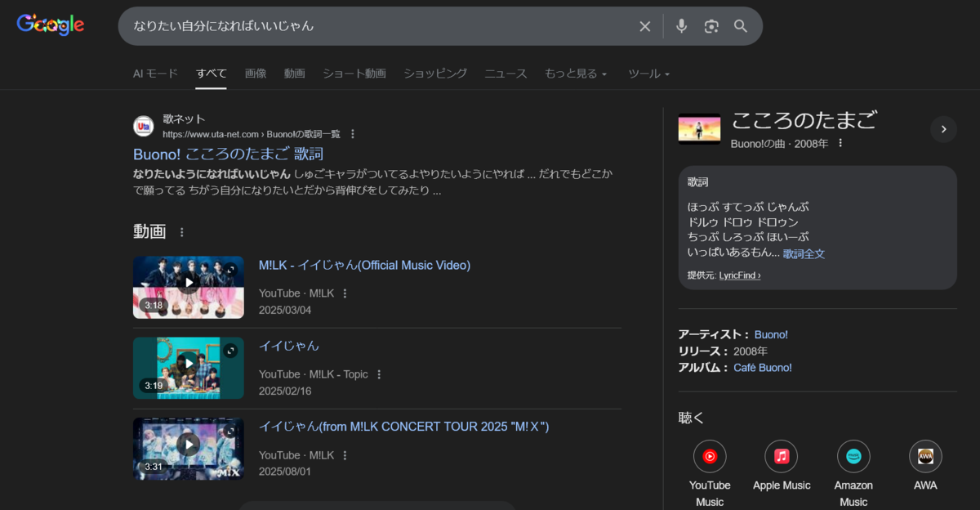The height and width of the screenshot is (510, 980).
Task: Switch to ショート動画 tab
Action: pos(354,74)
